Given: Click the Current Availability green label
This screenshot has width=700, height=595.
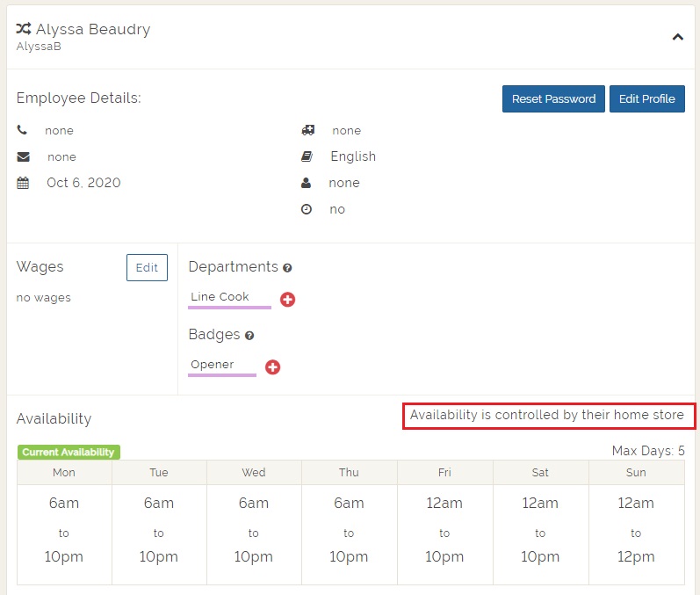Looking at the screenshot, I should pyautogui.click(x=69, y=452).
